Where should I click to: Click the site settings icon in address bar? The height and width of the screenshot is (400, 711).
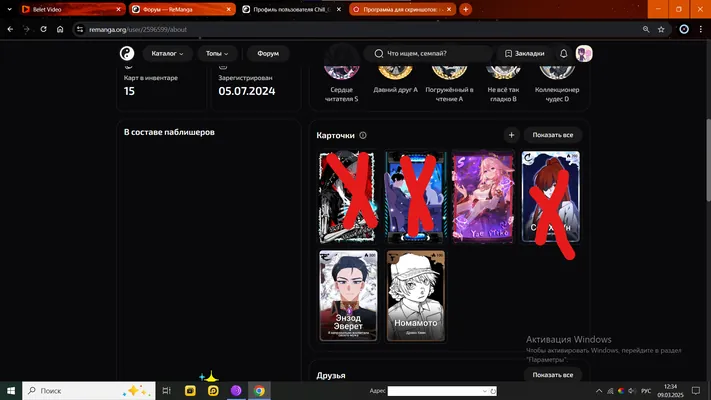tap(80, 29)
